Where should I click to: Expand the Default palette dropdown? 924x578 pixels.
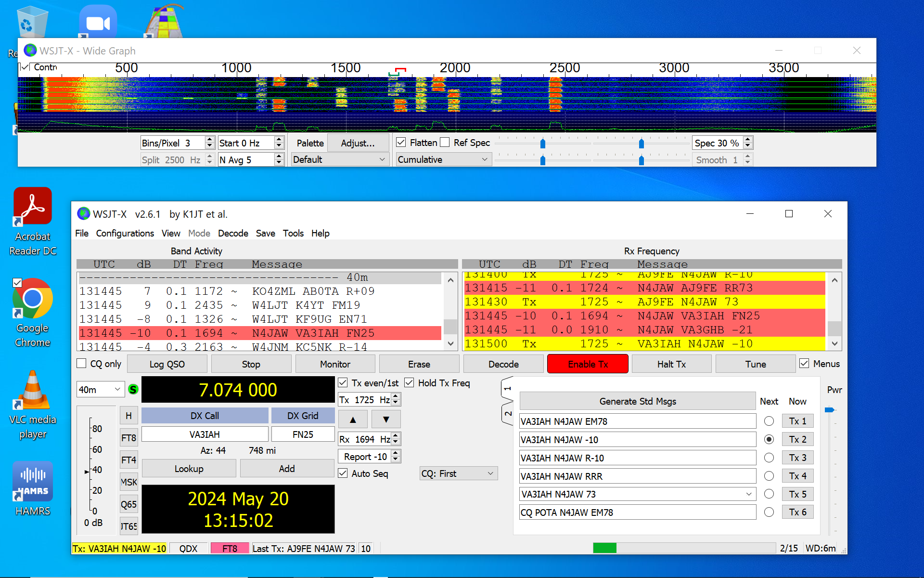[340, 159]
